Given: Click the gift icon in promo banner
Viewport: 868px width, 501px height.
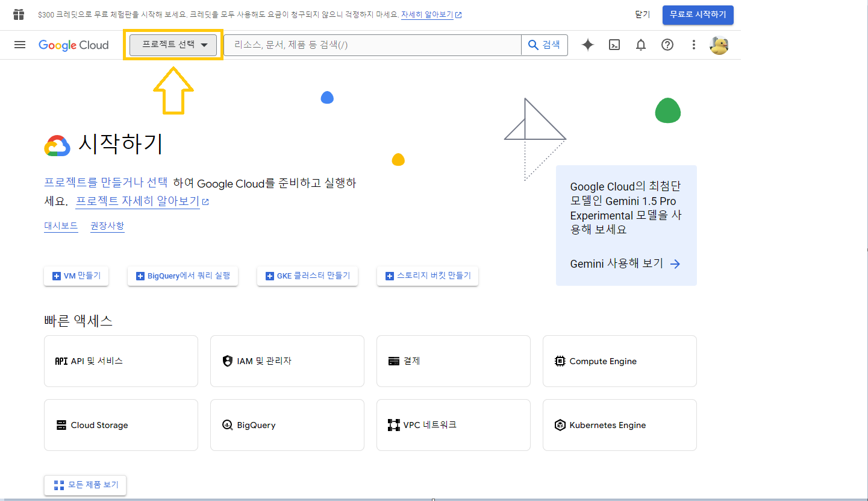Looking at the screenshot, I should pyautogui.click(x=19, y=14).
